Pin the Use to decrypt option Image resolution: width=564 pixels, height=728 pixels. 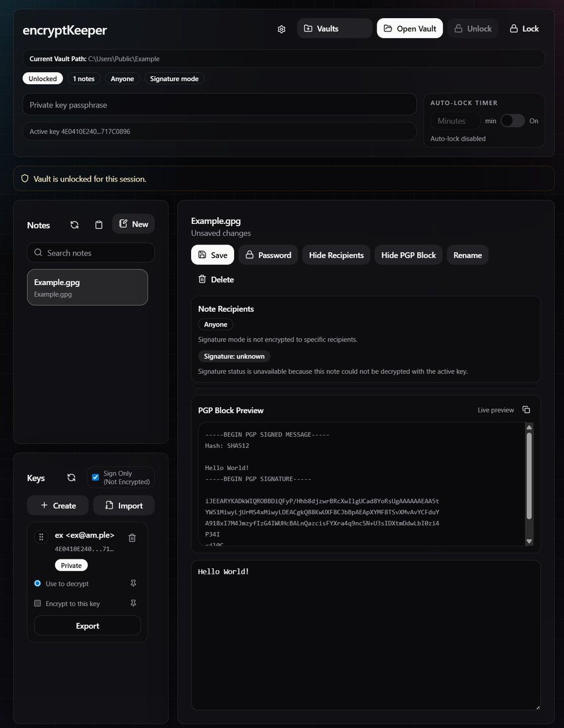(133, 583)
